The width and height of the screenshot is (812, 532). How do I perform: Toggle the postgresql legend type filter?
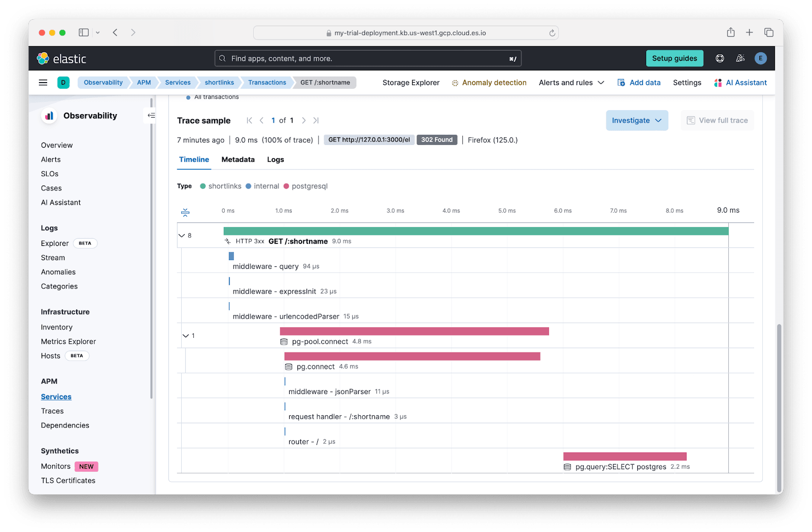point(306,186)
